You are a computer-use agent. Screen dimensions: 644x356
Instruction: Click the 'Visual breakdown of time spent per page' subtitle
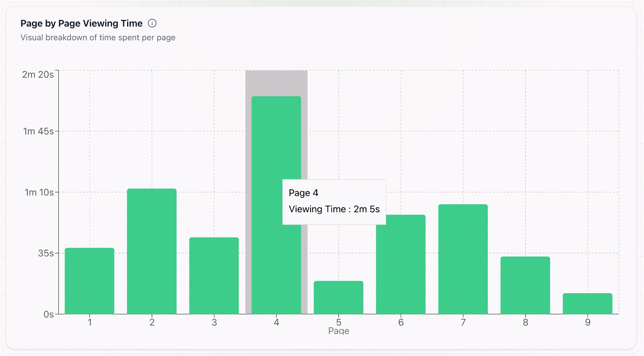pyautogui.click(x=98, y=38)
